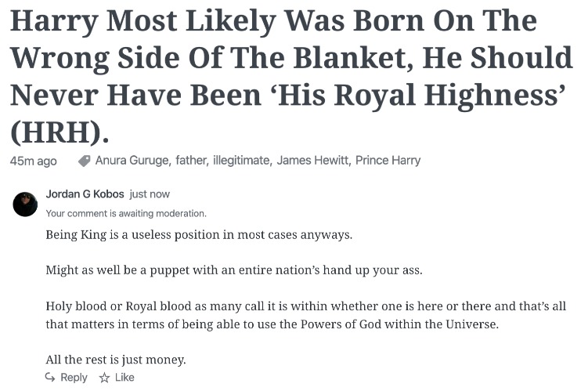Click the 'Being King is a useless position' line
The image size is (588, 391).
pyautogui.click(x=199, y=235)
